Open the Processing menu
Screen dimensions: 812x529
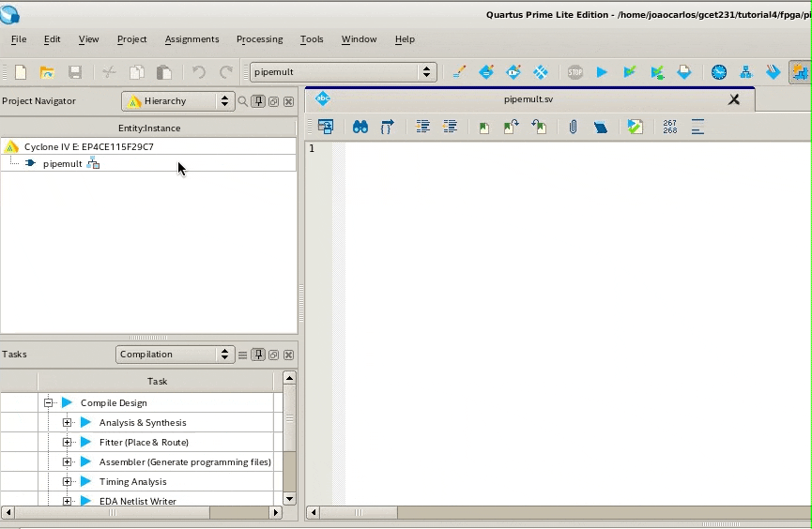point(259,39)
